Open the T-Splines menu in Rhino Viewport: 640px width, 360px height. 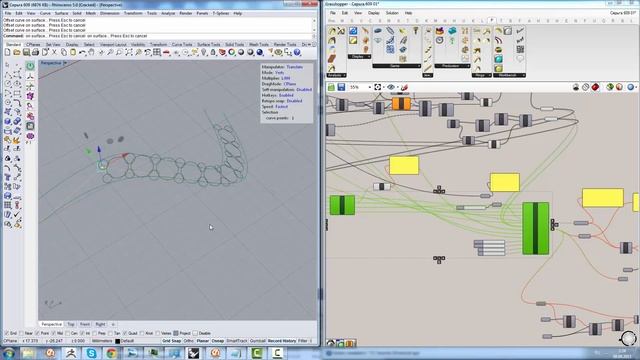221,13
